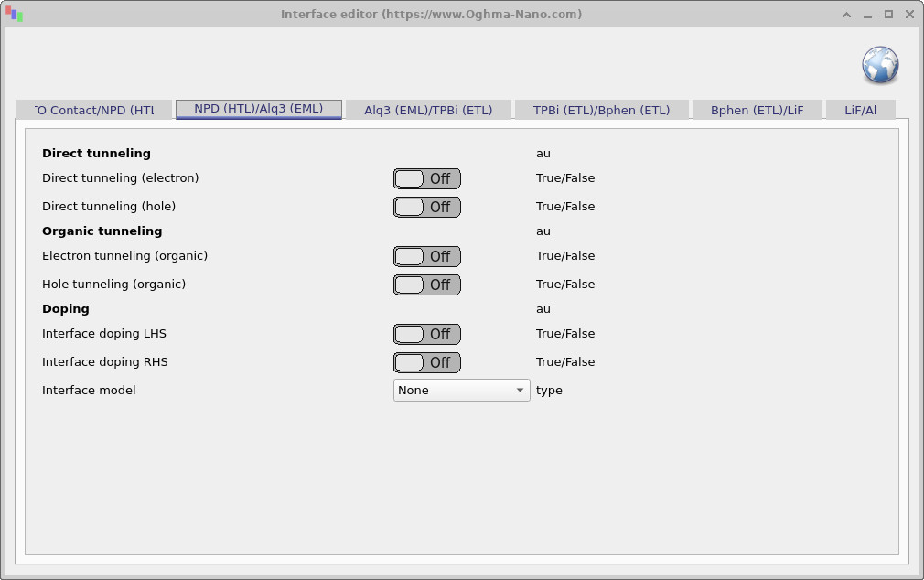Turn on Direct tunneling (hole)
The height and width of the screenshot is (580, 924).
[x=426, y=207]
